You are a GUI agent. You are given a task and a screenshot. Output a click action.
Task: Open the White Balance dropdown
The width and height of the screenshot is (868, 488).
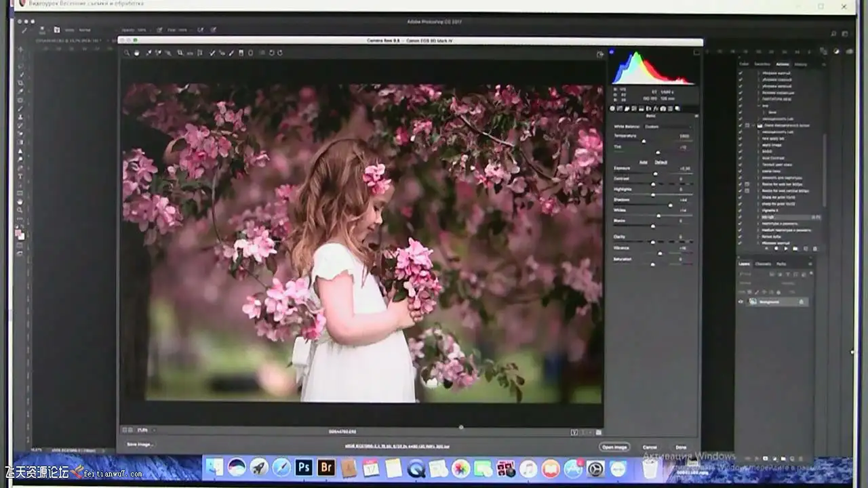tap(668, 126)
